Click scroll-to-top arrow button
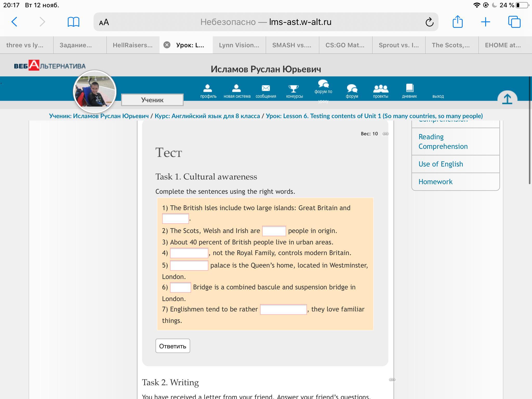Image resolution: width=532 pixels, height=399 pixels. coord(507,99)
